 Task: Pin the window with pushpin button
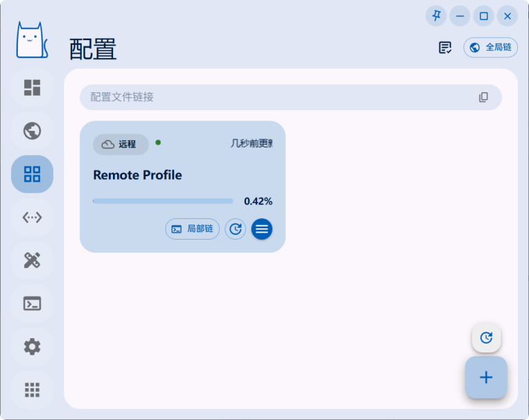[x=436, y=16]
